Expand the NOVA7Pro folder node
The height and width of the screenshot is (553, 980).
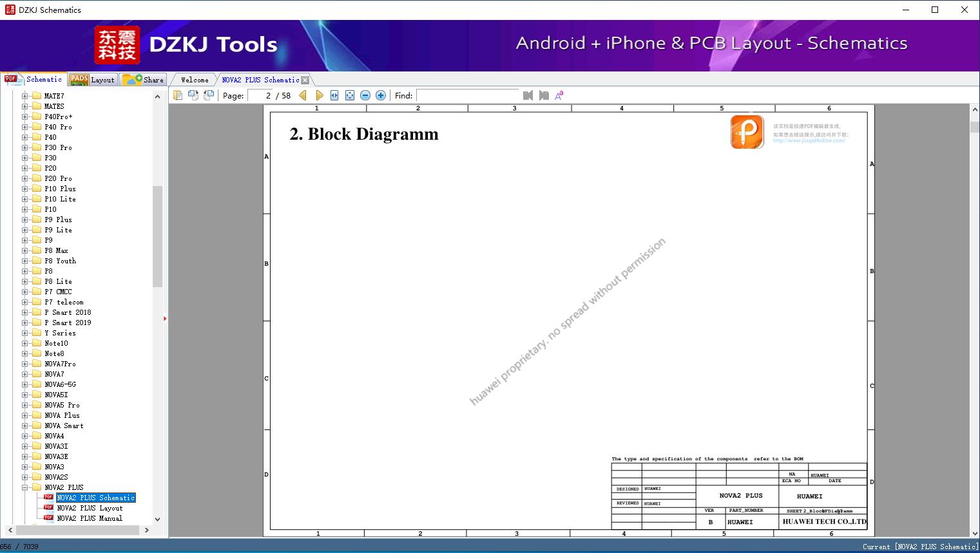[25, 364]
